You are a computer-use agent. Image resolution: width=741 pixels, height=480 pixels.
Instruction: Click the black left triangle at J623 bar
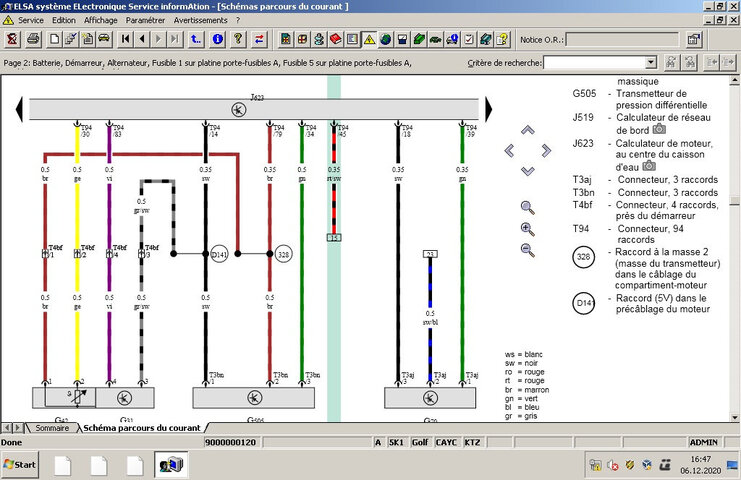tap(19, 109)
